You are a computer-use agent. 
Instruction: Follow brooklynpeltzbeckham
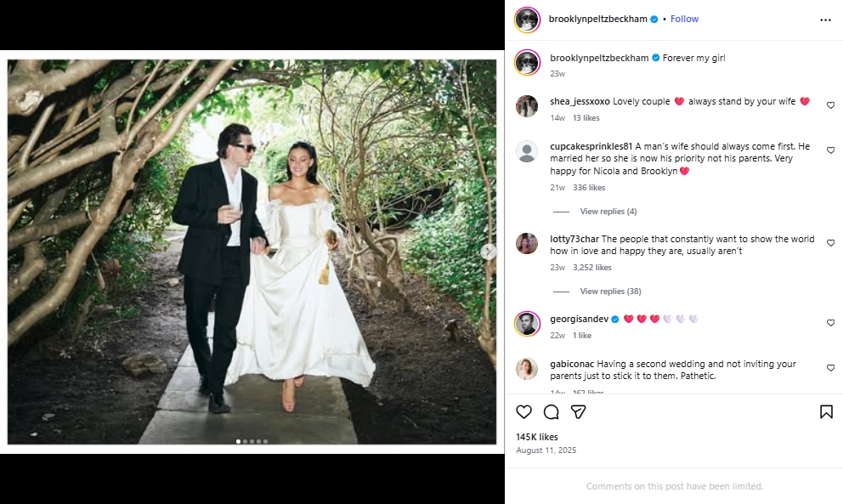pos(684,19)
